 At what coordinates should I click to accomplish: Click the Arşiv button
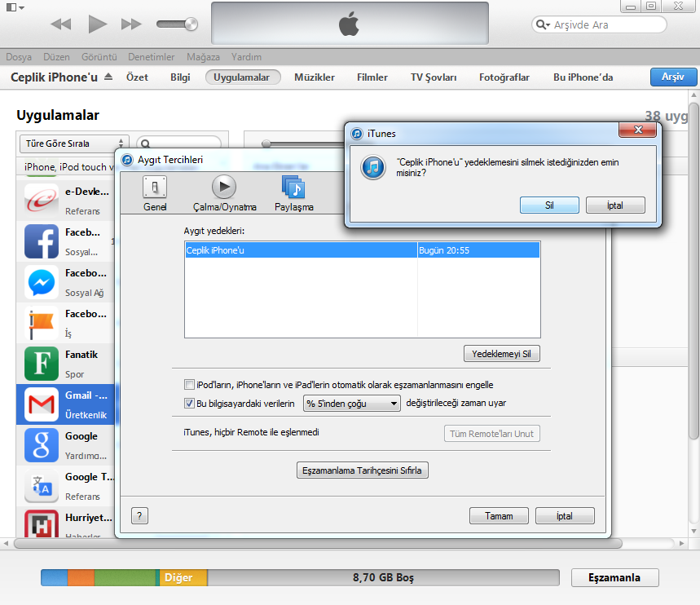point(673,77)
